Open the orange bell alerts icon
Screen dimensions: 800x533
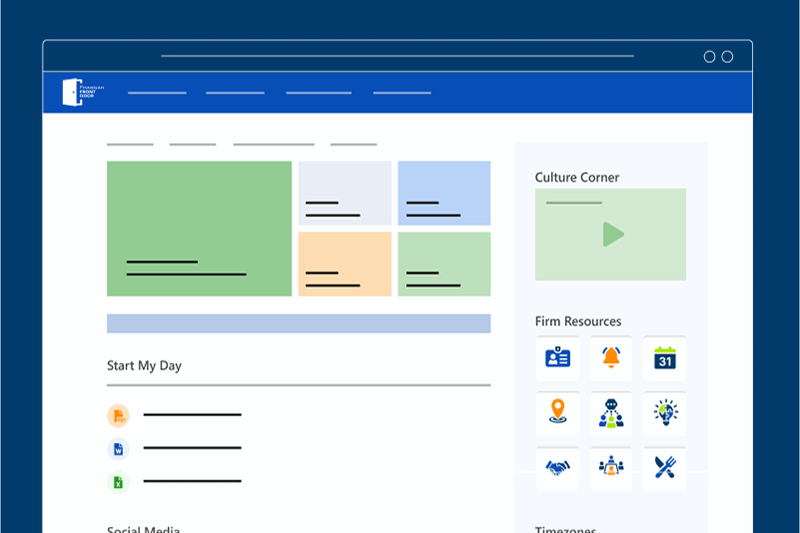pyautogui.click(x=611, y=358)
